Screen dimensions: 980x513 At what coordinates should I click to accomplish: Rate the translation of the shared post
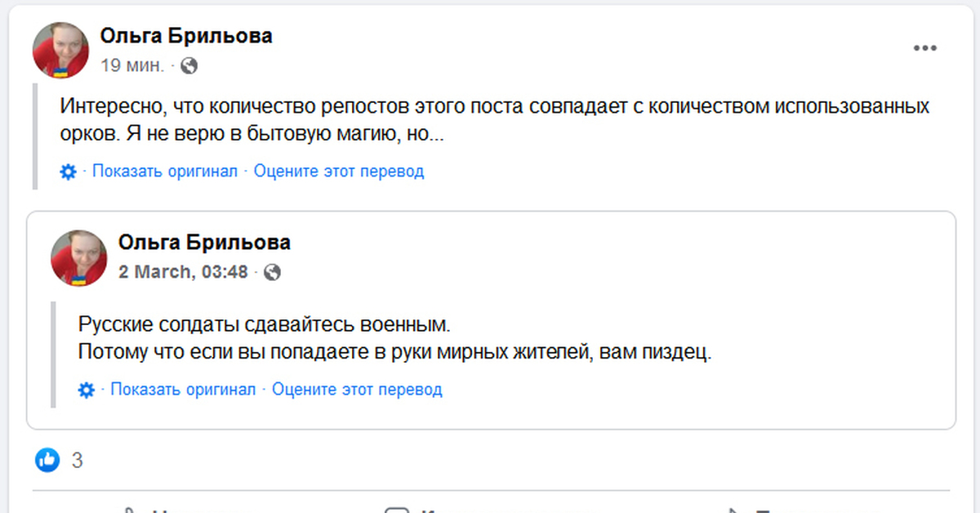coord(357,390)
